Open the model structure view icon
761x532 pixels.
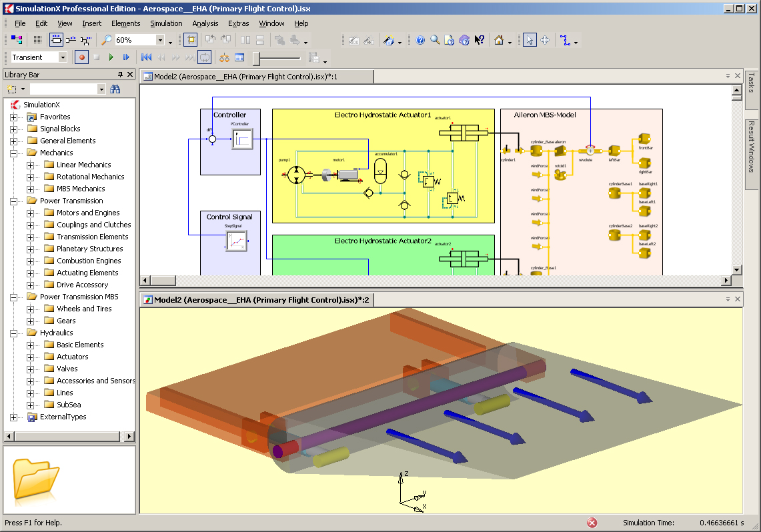(17, 40)
